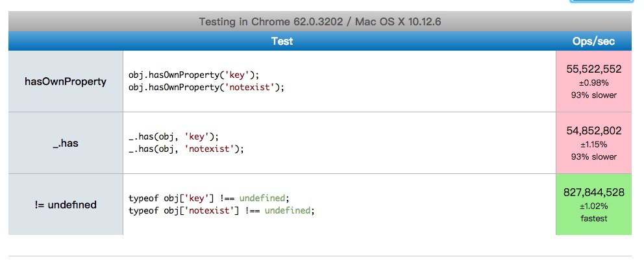Click '93% slower' in the hasOwnProperty row
The width and height of the screenshot is (644, 270).
594,95
